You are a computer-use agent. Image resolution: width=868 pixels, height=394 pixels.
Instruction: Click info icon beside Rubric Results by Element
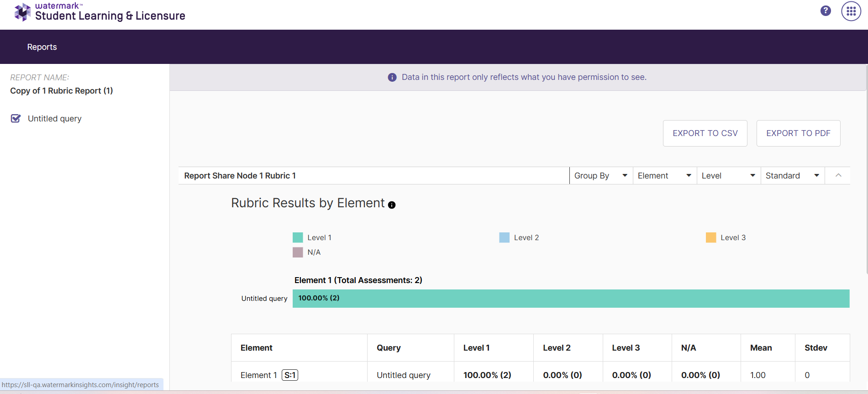coord(392,205)
